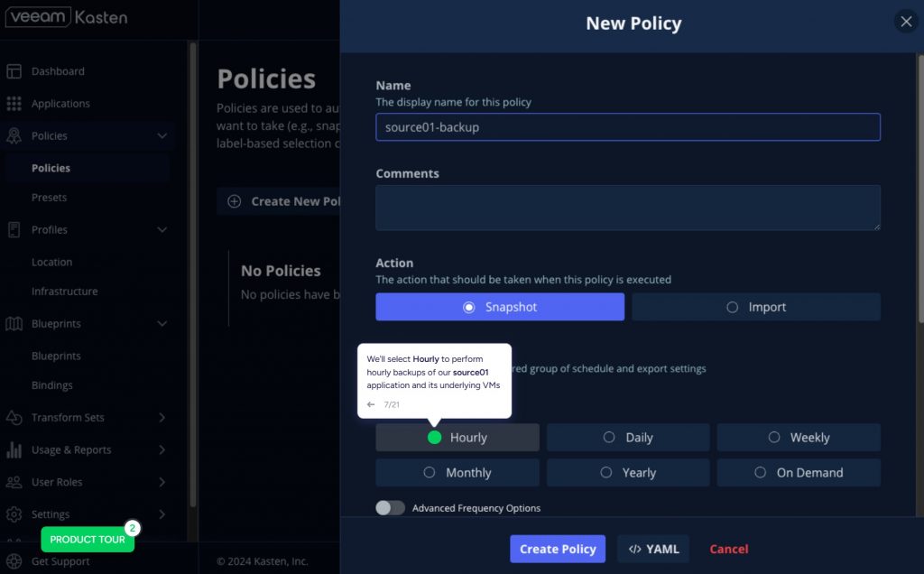
Task: Click the back arrow in tour tooltip
Action: point(371,404)
